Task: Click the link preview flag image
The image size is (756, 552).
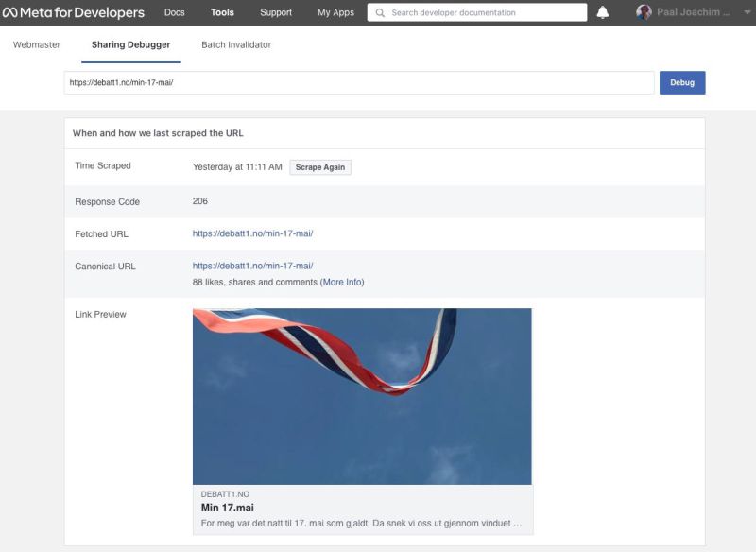Action: point(362,396)
